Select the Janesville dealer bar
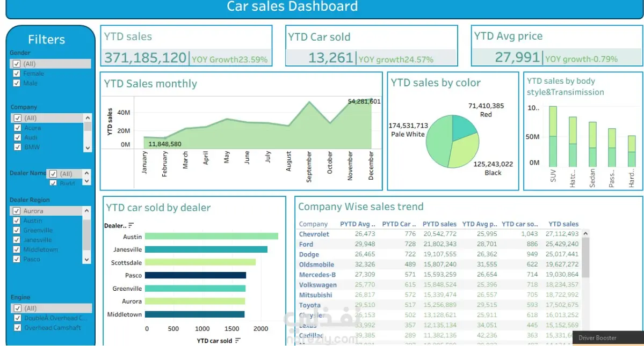Image resolution: width=644 pixels, height=346 pixels. click(206, 249)
